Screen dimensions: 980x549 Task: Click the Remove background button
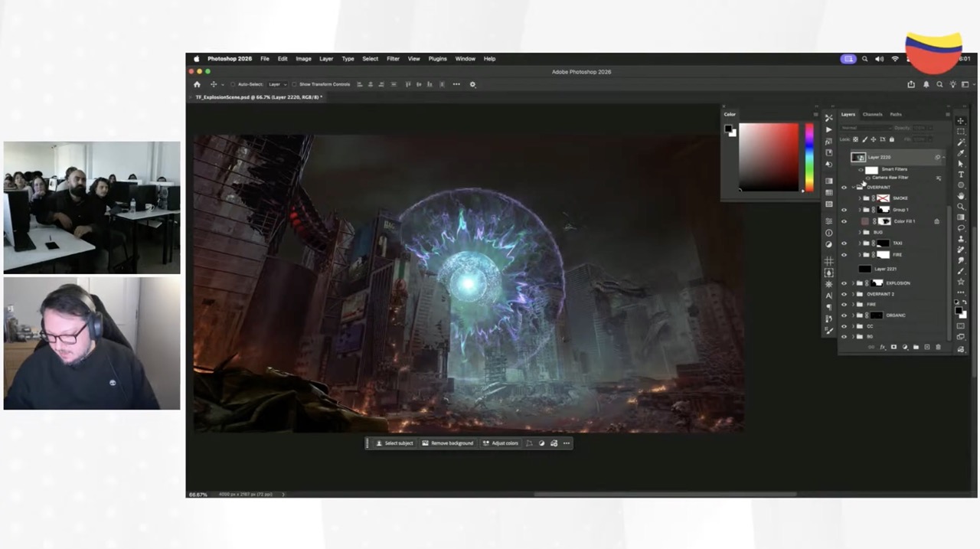(447, 443)
